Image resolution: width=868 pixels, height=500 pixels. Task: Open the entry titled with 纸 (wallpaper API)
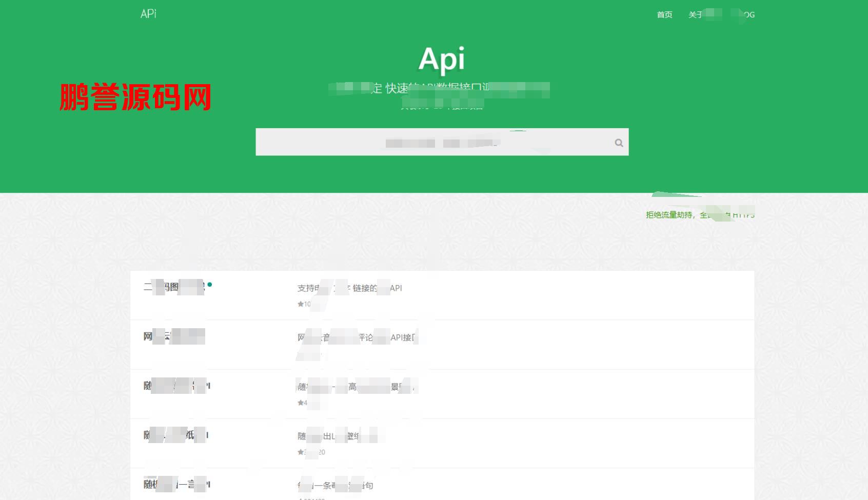175,435
